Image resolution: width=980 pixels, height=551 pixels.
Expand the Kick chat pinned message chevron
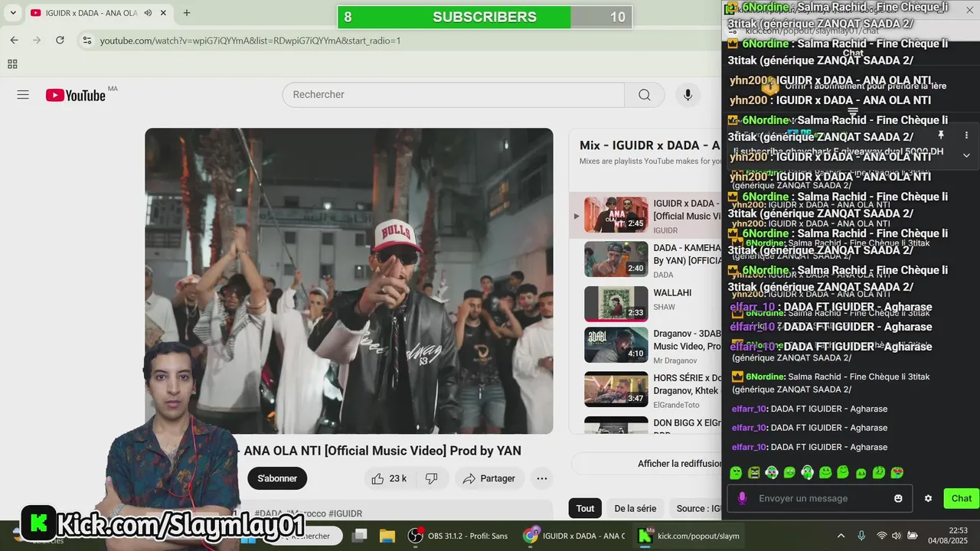(966, 155)
